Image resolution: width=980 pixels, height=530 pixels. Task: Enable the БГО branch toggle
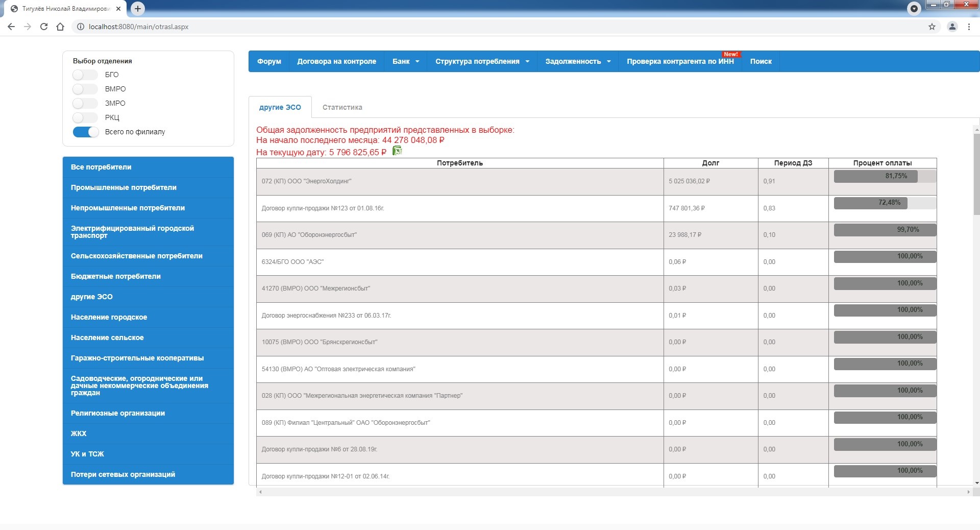[85, 75]
